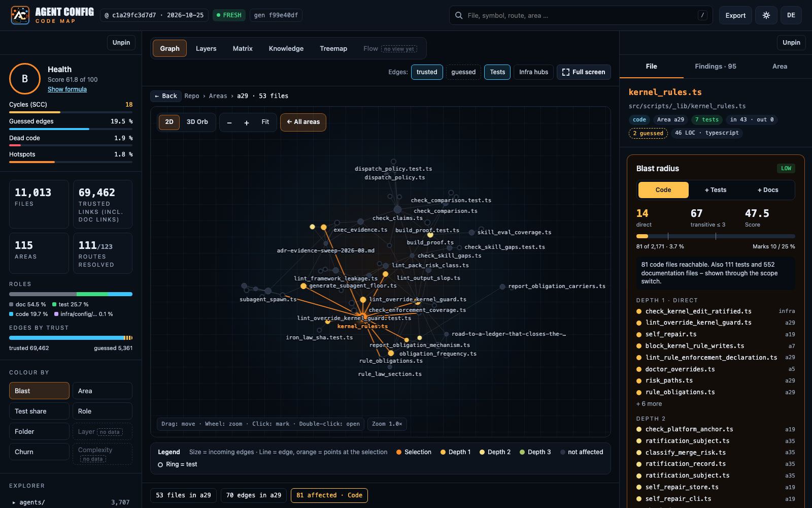
Task: Open doctor_overrides.ts in direct list
Action: [716, 369]
